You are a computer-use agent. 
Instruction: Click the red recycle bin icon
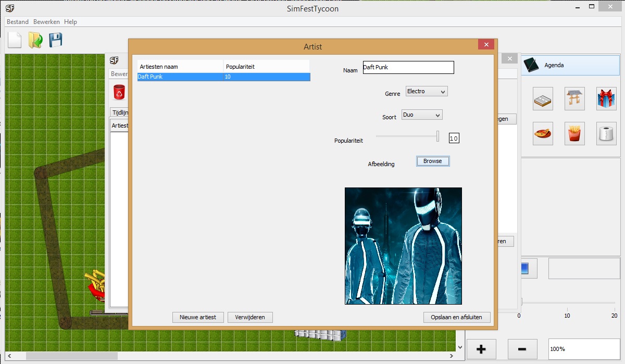pos(119,92)
